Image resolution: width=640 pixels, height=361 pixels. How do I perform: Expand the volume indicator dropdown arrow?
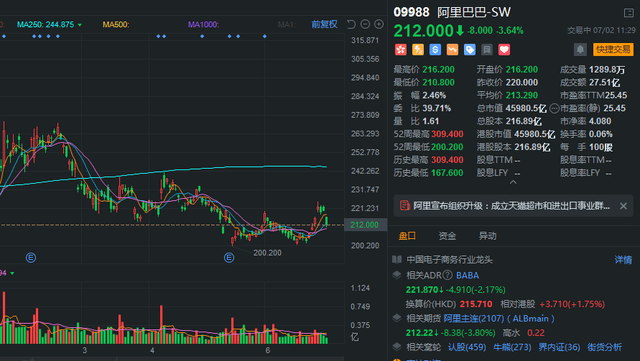12,273
